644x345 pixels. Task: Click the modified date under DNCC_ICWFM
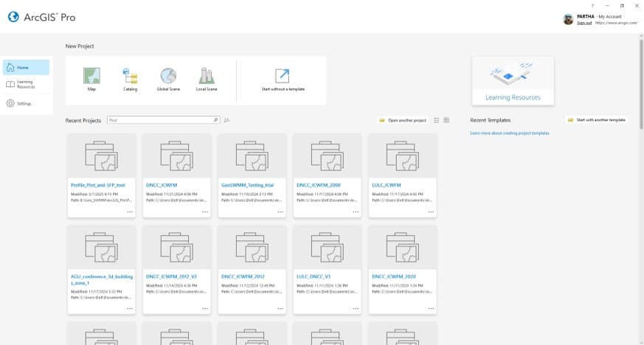pos(172,194)
